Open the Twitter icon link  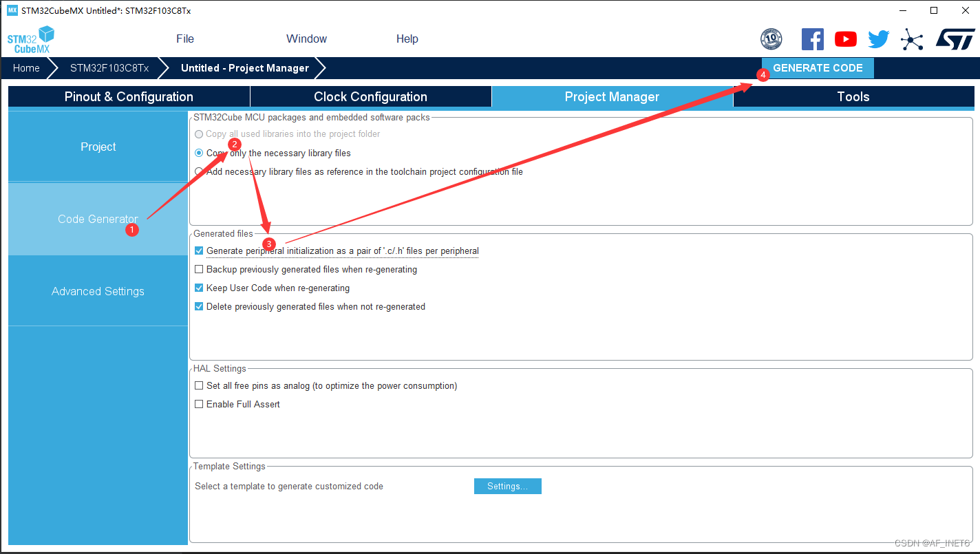pos(878,39)
